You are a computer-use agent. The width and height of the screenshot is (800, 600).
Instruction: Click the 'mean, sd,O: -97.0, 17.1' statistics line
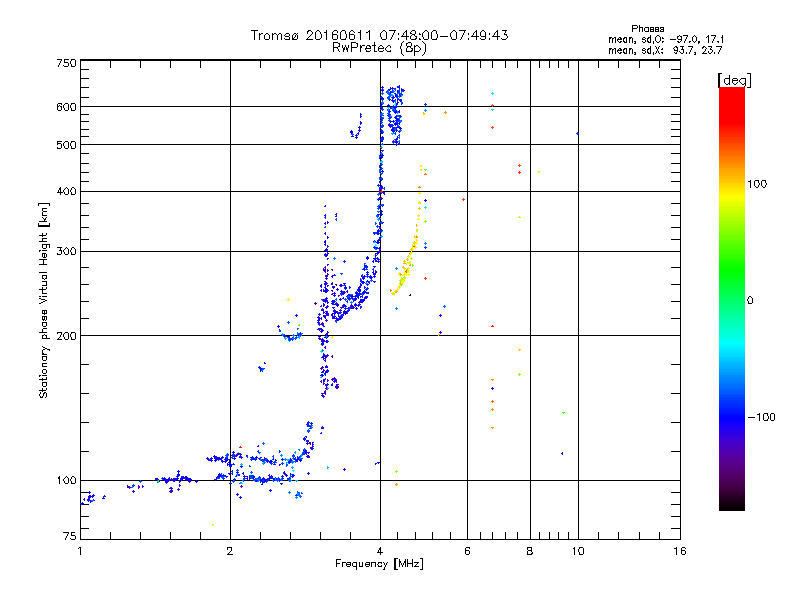pos(666,39)
